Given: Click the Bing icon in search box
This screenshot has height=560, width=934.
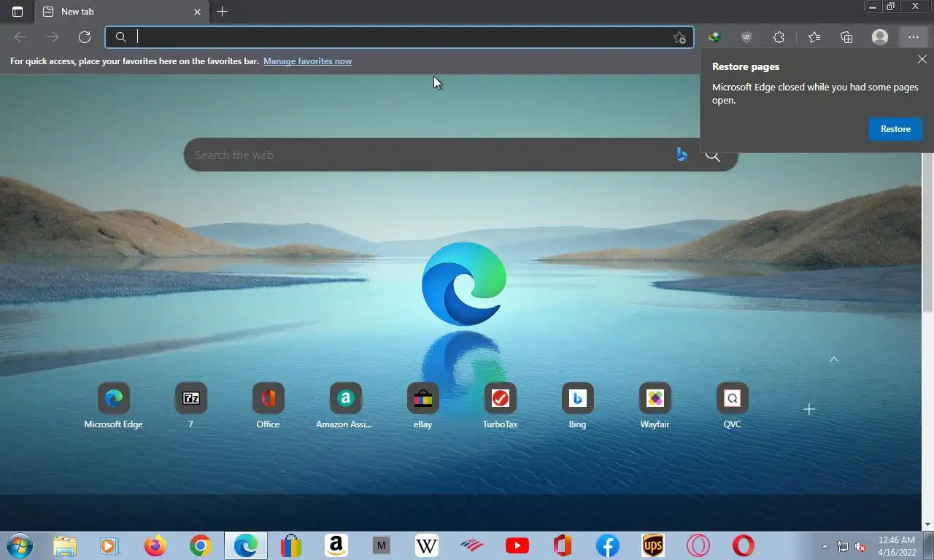Looking at the screenshot, I should tap(682, 155).
